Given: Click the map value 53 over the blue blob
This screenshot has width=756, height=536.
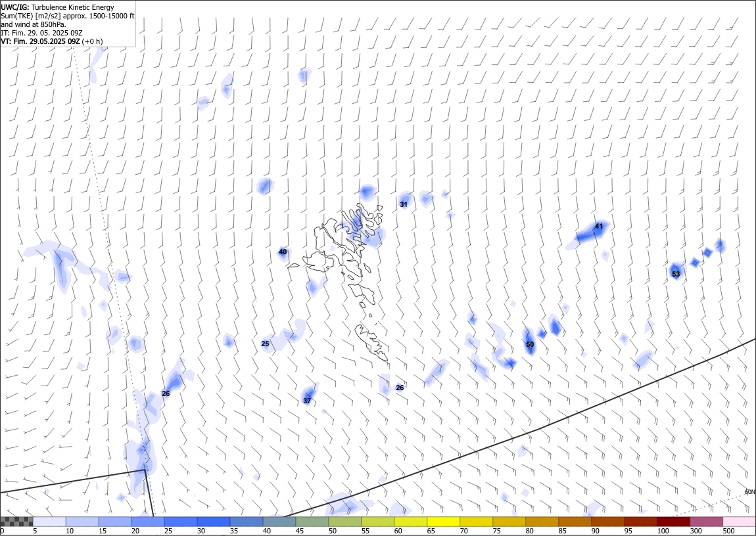Looking at the screenshot, I should click(676, 275).
